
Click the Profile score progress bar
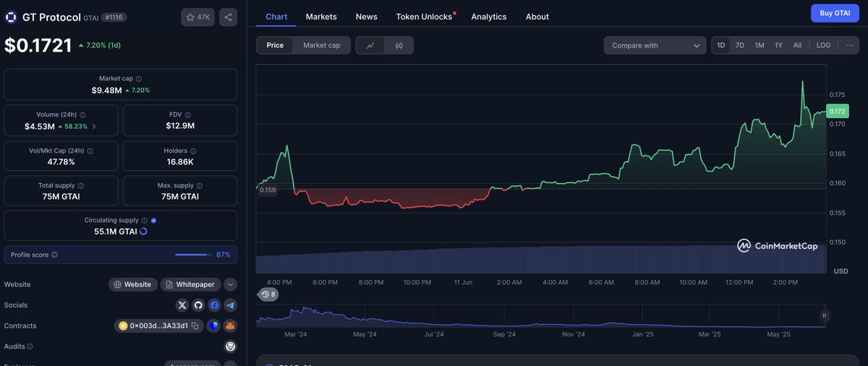tap(193, 255)
